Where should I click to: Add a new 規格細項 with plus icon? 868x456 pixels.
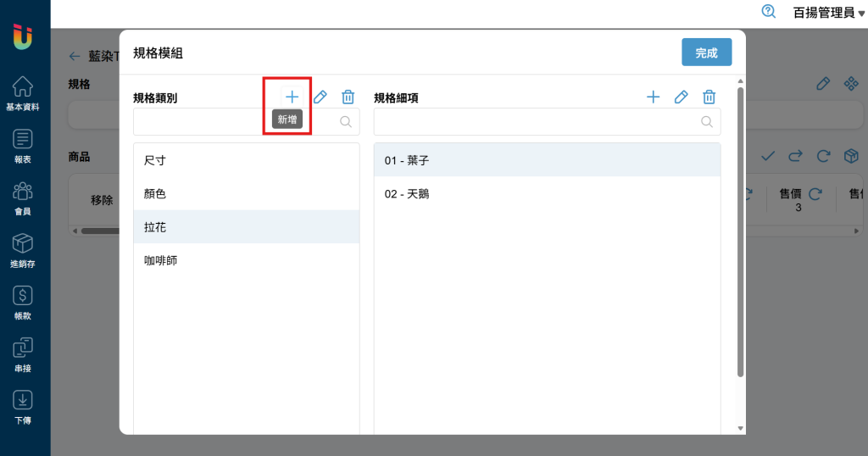coord(653,97)
